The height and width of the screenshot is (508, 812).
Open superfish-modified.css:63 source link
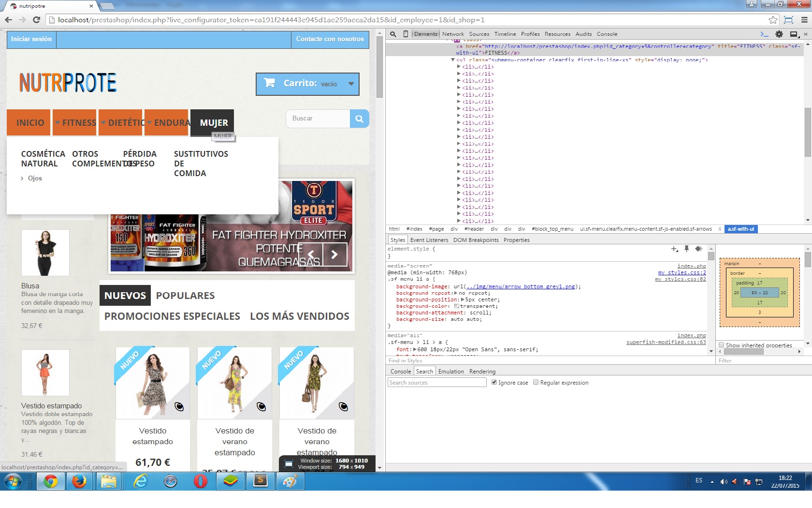coord(666,342)
